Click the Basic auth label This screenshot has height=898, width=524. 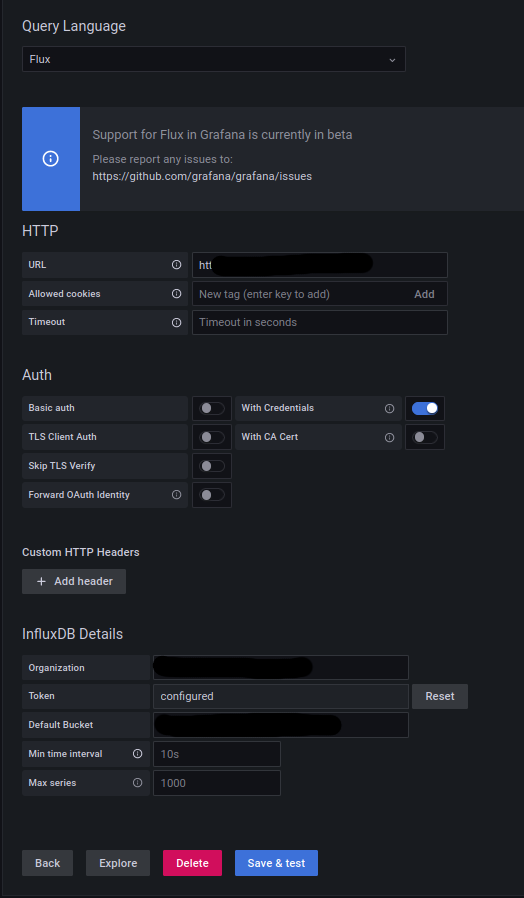[52, 408]
